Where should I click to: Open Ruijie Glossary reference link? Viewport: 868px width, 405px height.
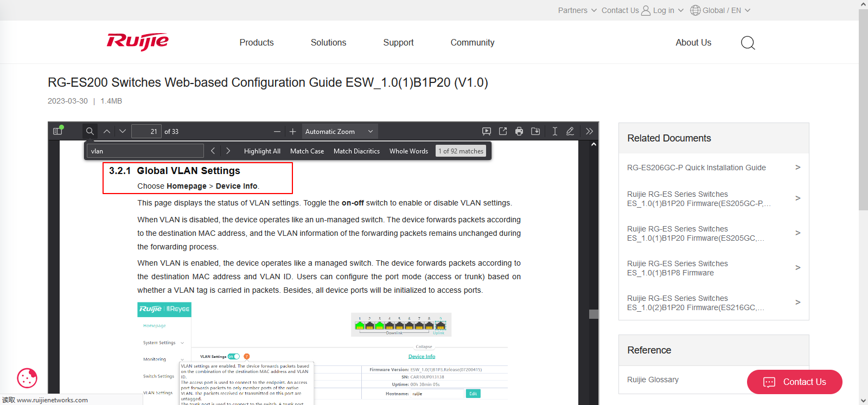[x=653, y=380]
